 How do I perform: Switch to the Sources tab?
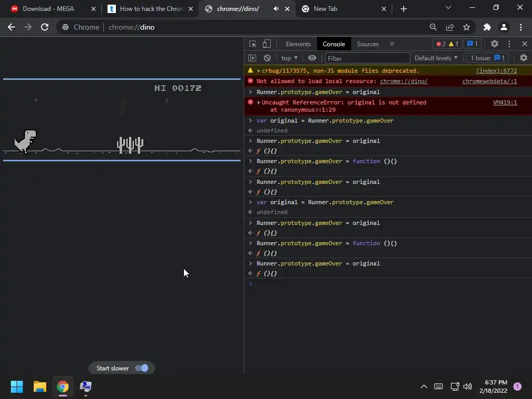(367, 44)
